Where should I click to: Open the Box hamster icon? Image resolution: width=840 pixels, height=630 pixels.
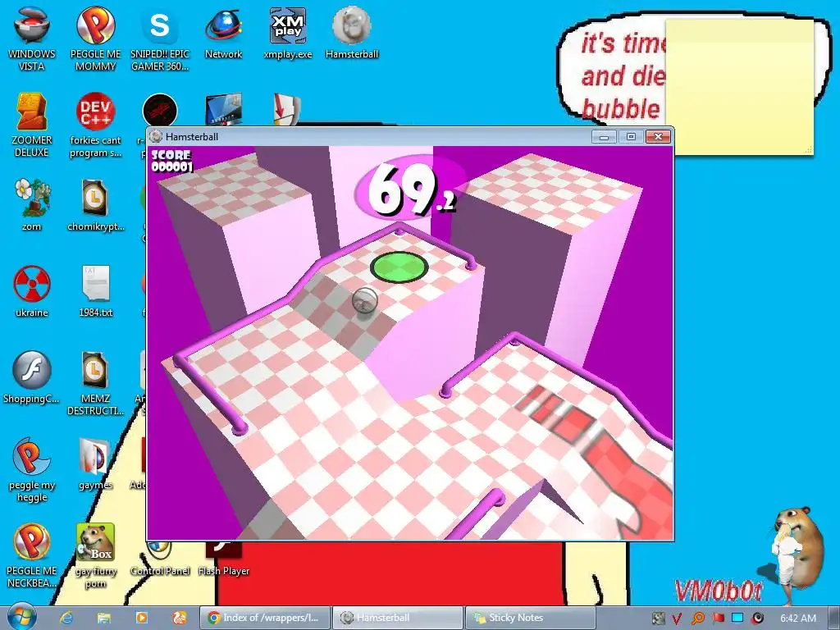point(95,555)
